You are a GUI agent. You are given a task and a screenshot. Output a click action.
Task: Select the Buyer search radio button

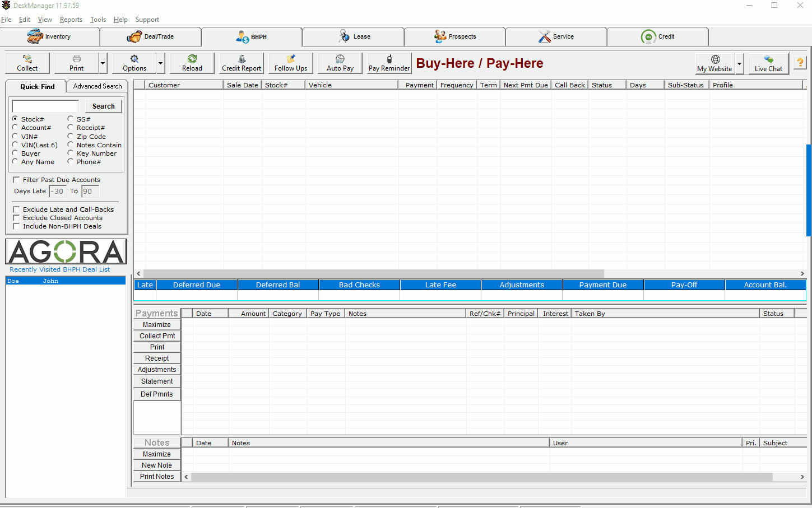(15, 153)
